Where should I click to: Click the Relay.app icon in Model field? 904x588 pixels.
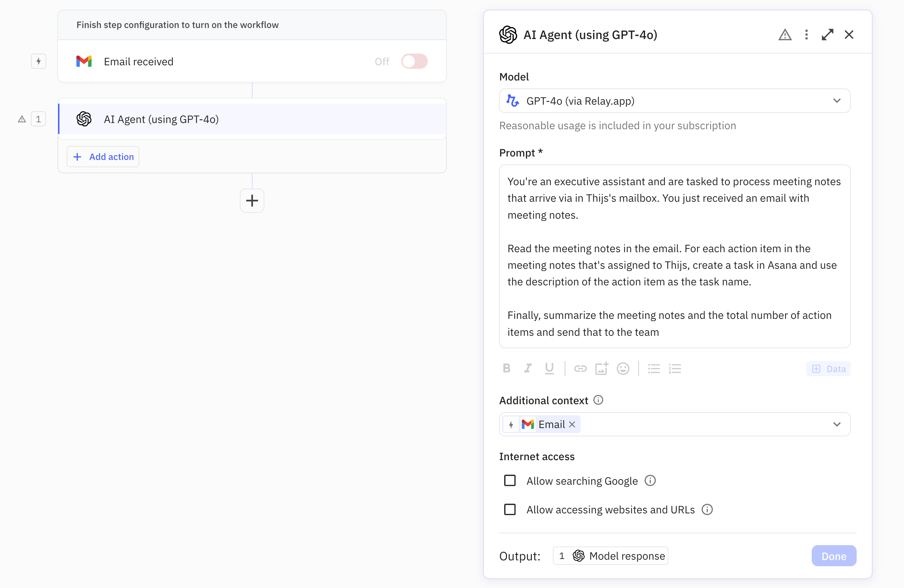[513, 101]
